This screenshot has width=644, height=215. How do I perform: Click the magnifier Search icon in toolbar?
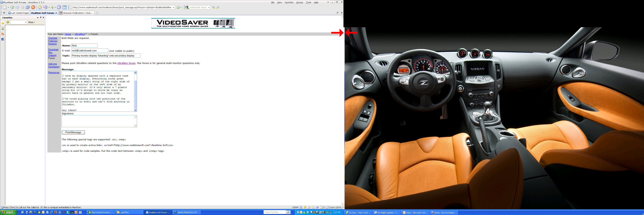[x=213, y=7]
